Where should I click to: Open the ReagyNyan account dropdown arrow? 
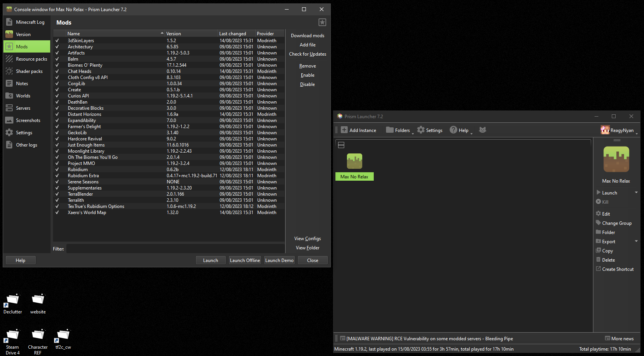point(637,133)
